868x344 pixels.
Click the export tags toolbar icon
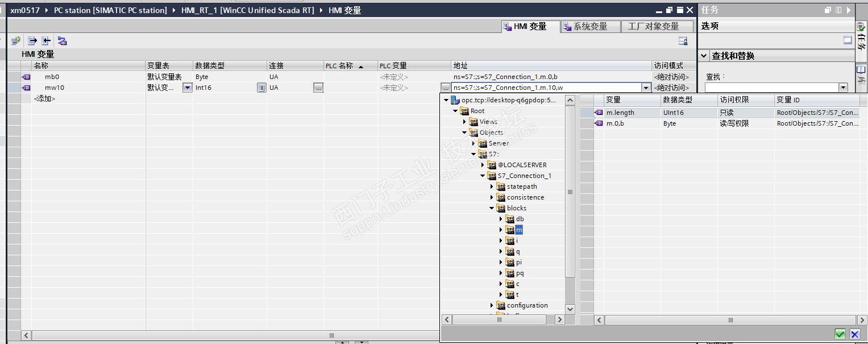32,41
